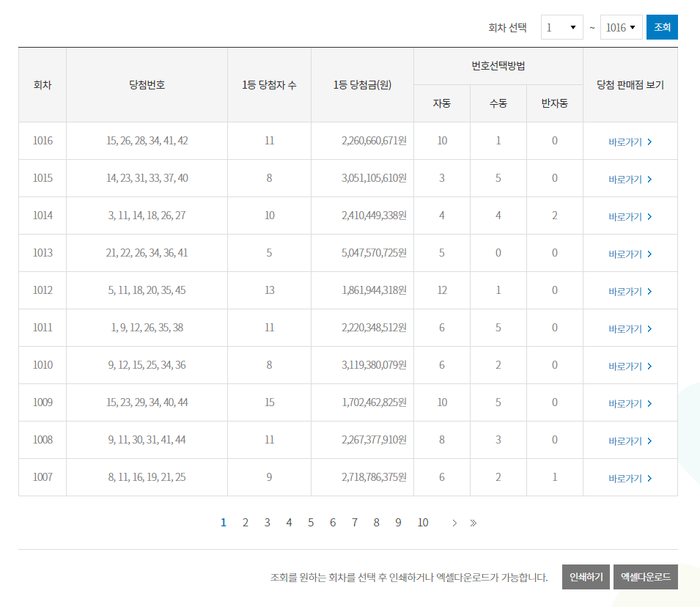Screen dimensions: 700x607
Task: Select round number 1012 cell
Action: 43,290
